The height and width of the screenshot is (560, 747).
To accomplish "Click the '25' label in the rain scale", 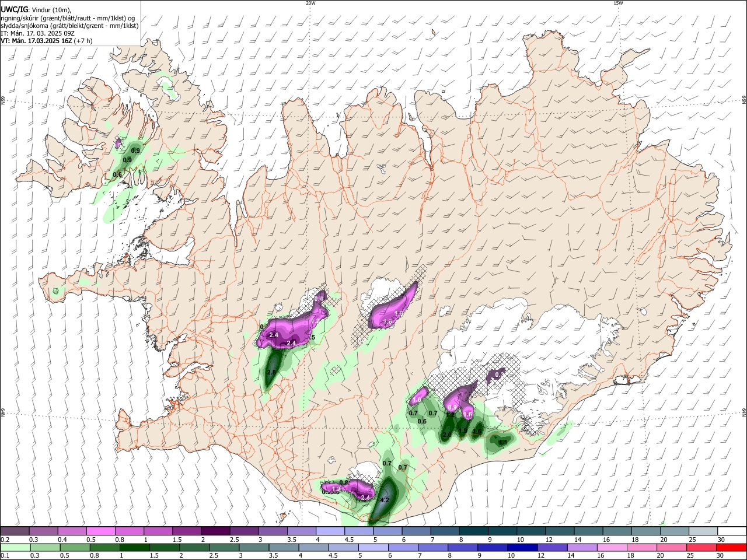I will tap(691, 555).
